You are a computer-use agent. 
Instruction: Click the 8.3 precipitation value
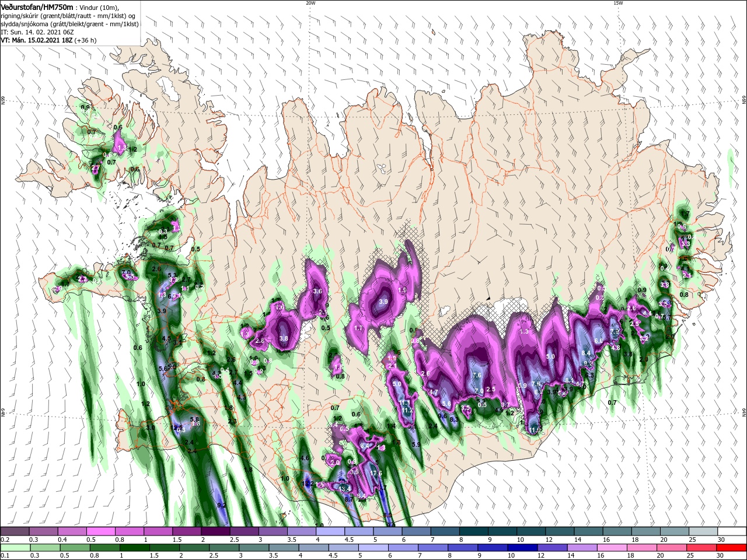[x=454, y=419]
